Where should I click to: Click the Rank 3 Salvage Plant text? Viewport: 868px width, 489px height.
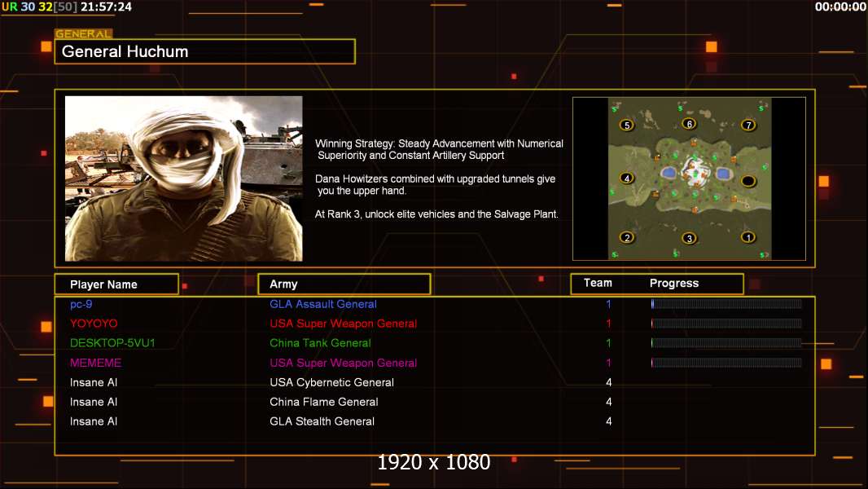[x=436, y=214]
